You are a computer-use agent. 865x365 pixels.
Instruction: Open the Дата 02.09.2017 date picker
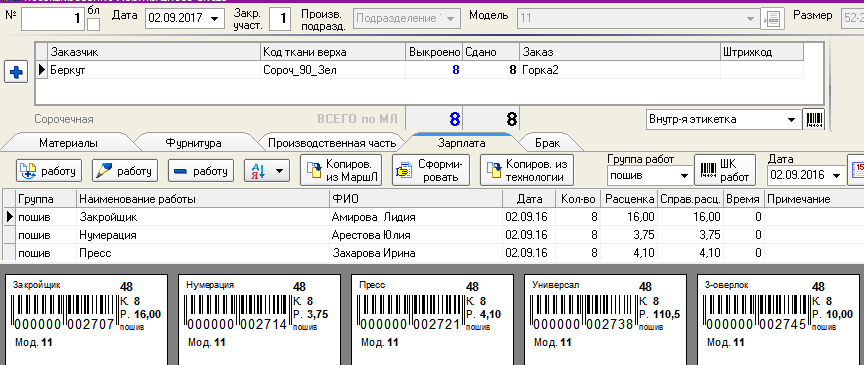coord(186,19)
